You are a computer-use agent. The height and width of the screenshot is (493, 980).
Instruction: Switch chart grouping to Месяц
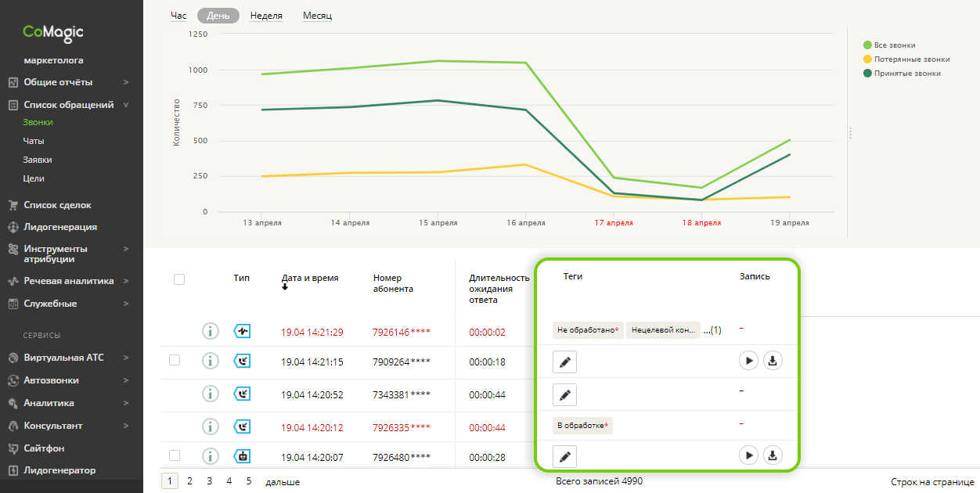pyautogui.click(x=317, y=16)
